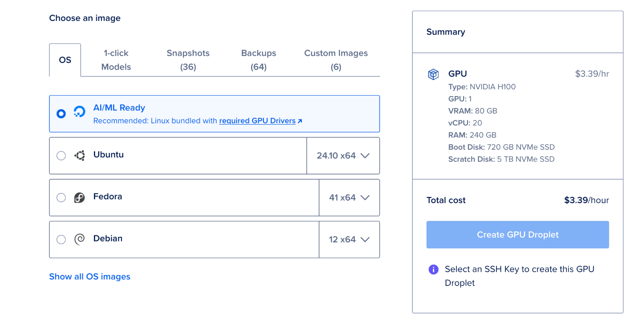Click the Ubuntu logo icon

click(79, 155)
